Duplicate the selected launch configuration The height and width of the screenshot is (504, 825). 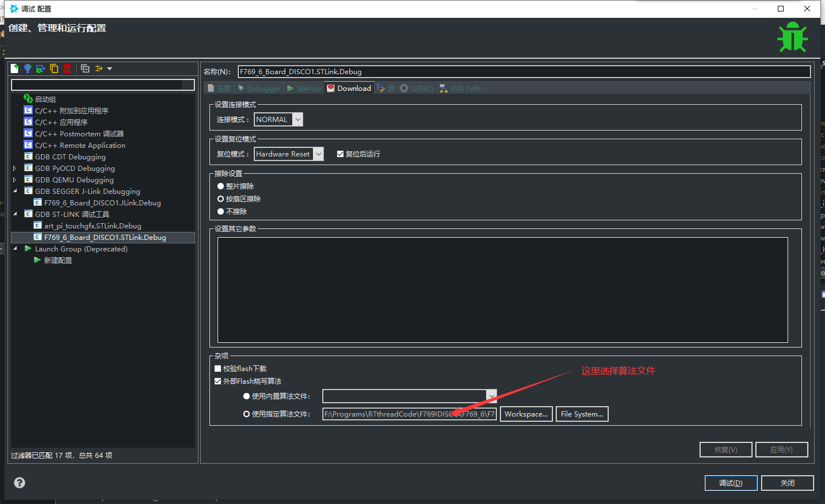pos(54,68)
